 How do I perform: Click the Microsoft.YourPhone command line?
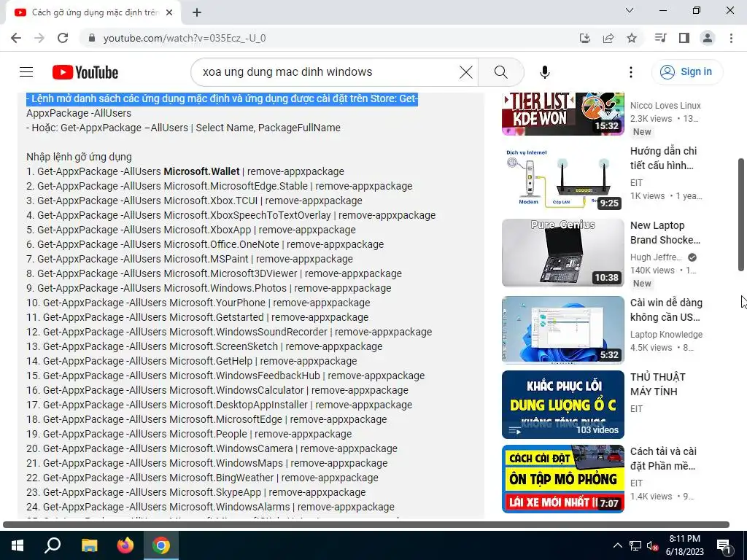tap(198, 303)
